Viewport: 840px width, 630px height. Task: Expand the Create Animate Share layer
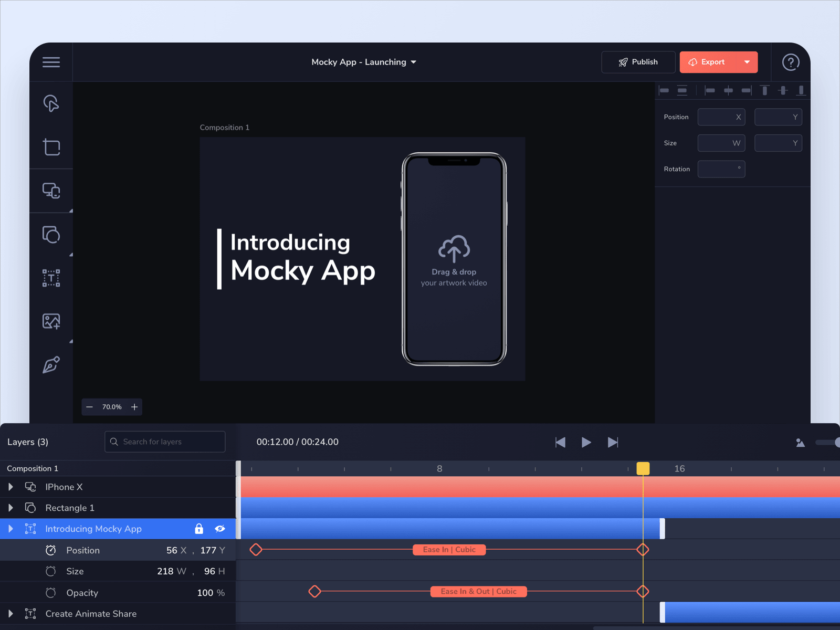point(10,614)
